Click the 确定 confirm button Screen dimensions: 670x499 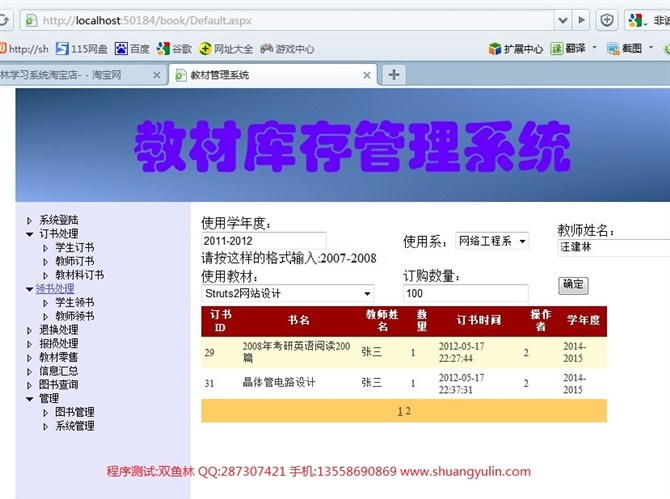coord(573,284)
